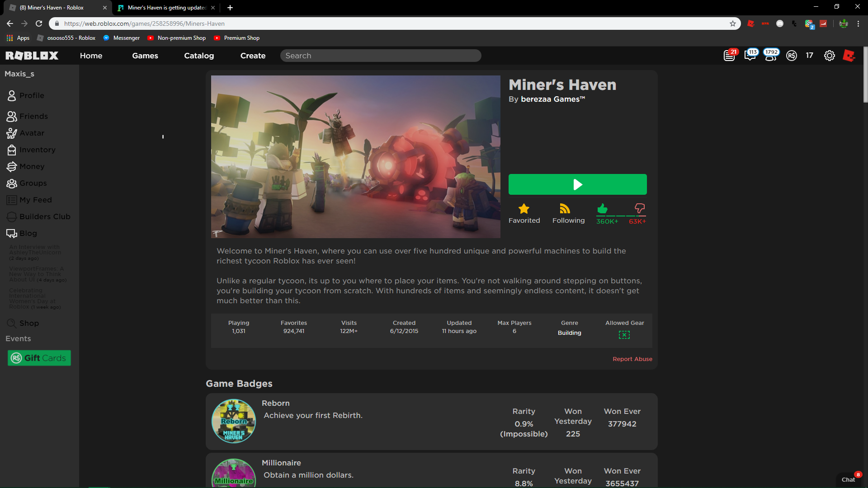Toggle the Following feed icon
This screenshot has width=868, height=488.
(565, 209)
